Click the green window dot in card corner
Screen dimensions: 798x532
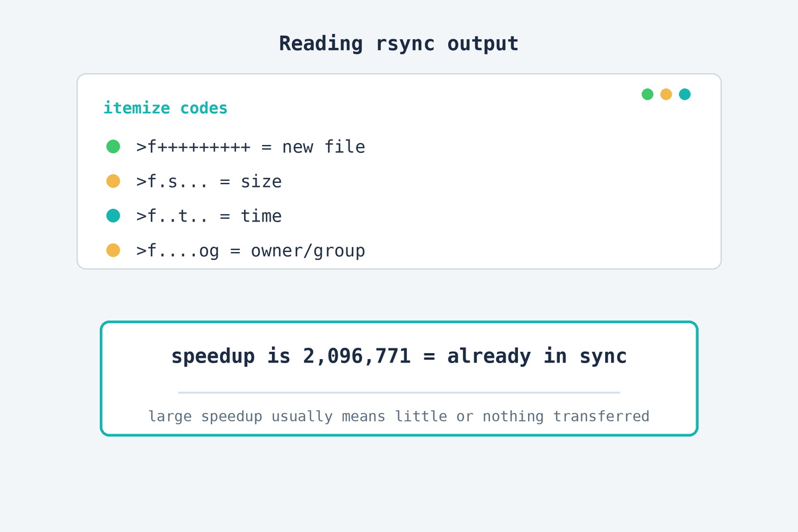[x=647, y=94]
